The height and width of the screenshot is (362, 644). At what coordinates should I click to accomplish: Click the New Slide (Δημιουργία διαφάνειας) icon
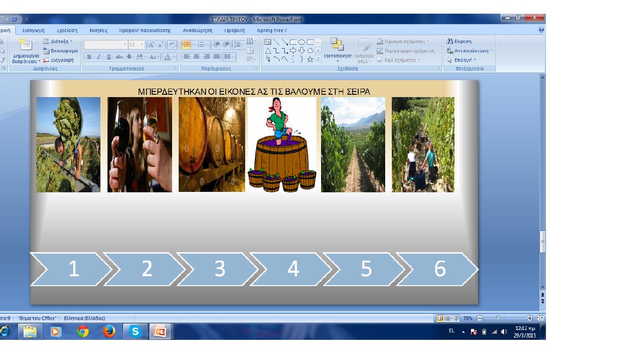coord(25,45)
